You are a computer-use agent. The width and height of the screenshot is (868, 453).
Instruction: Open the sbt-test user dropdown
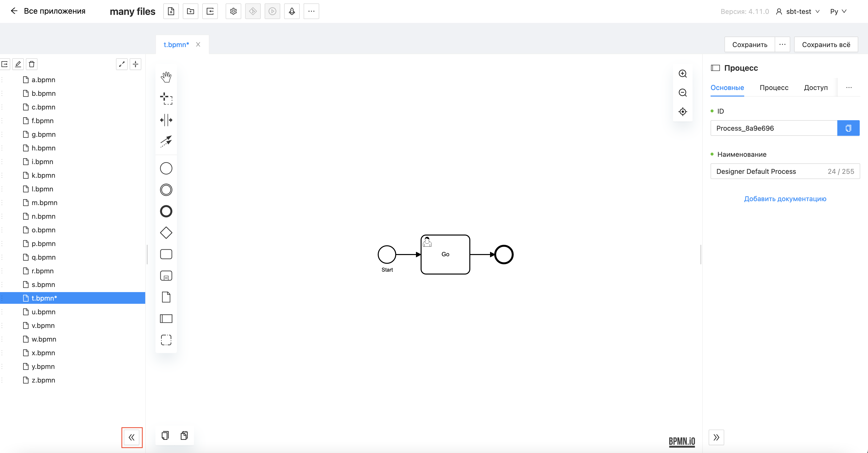[x=798, y=11]
